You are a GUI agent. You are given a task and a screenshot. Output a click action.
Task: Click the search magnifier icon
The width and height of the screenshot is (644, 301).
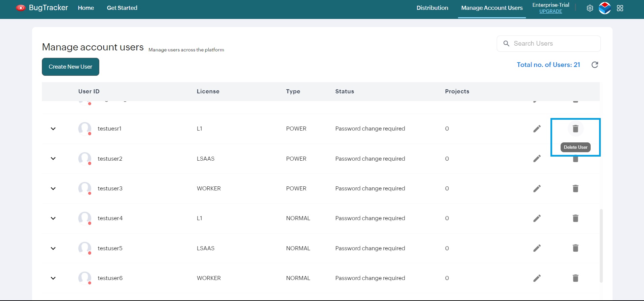tap(506, 44)
